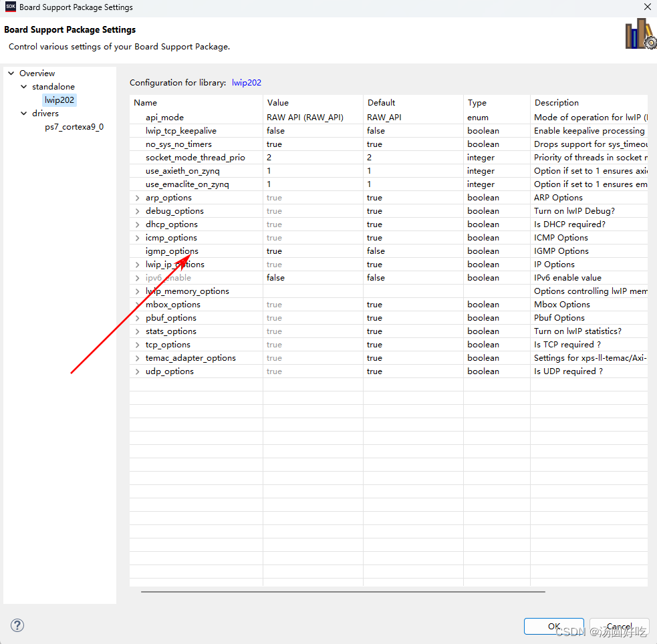This screenshot has height=644, width=657.
Task: Select ps7_cortexa9_0 under drivers
Action: coord(74,126)
